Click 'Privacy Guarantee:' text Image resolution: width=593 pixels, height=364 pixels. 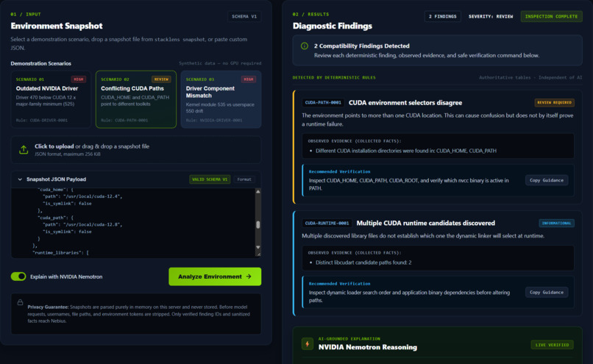pos(48,307)
